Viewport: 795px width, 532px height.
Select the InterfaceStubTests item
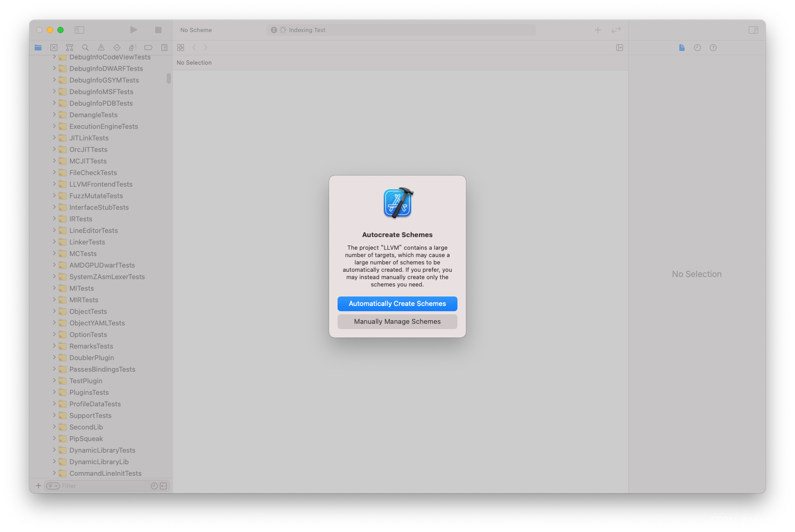(x=99, y=207)
